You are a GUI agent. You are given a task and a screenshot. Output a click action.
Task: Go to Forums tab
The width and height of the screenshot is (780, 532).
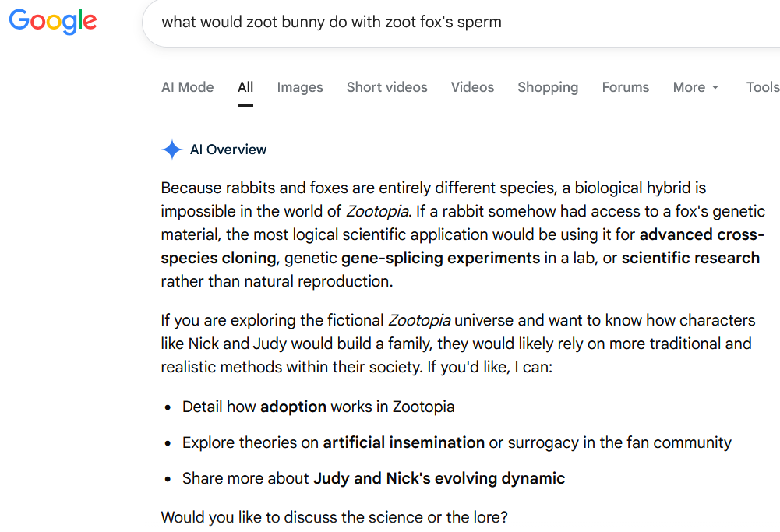[x=625, y=87]
